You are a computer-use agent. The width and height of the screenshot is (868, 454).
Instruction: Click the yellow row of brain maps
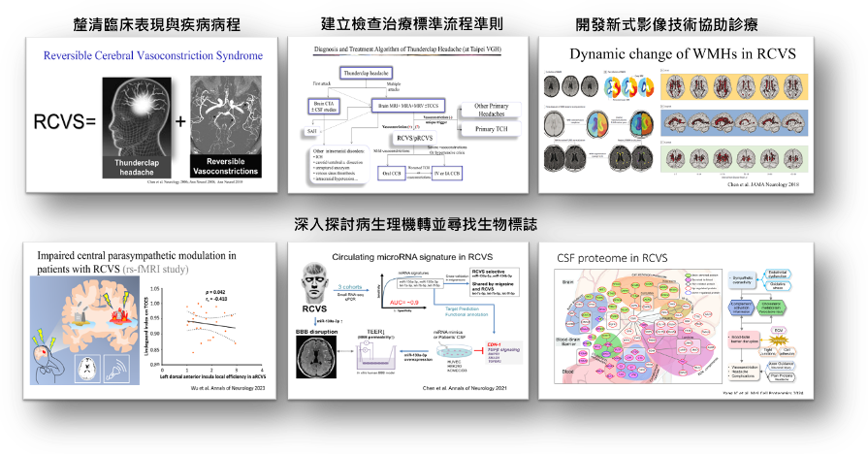(x=734, y=86)
